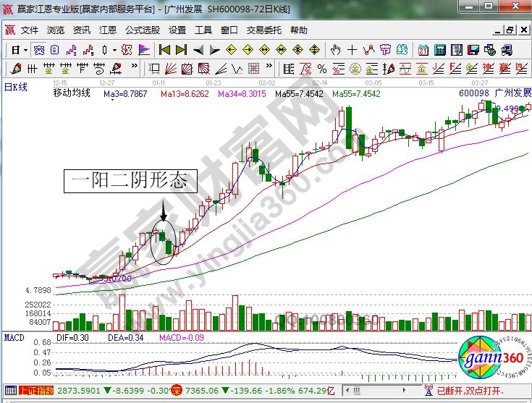
Task: Activate the crosshair cursor tool
Action: [x=352, y=50]
